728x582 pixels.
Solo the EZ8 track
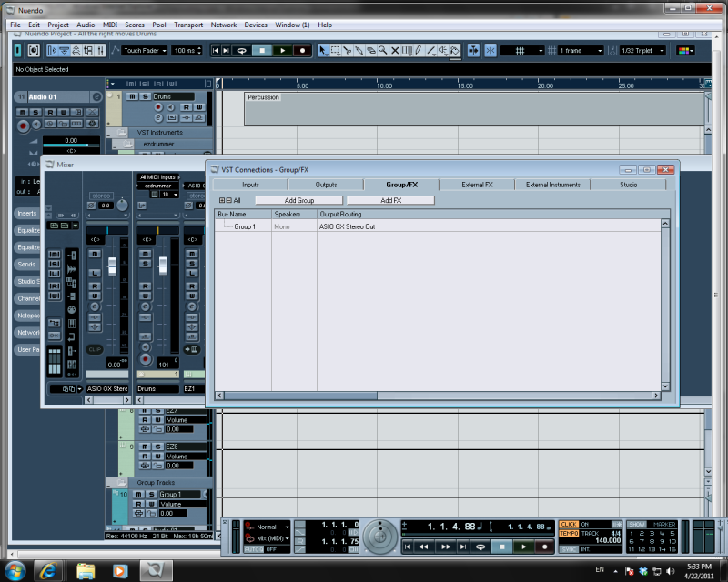[x=157, y=447]
